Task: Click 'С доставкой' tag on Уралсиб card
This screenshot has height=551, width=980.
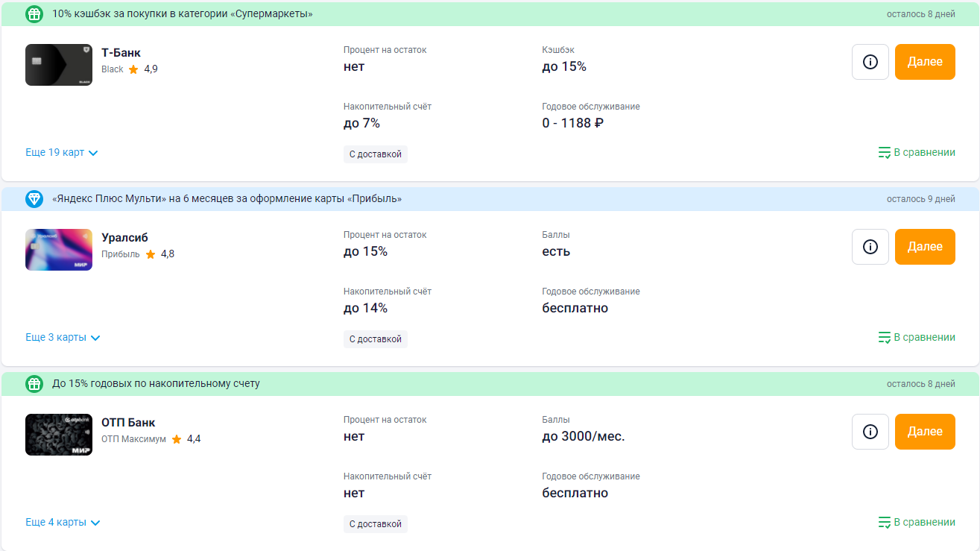Action: [376, 339]
